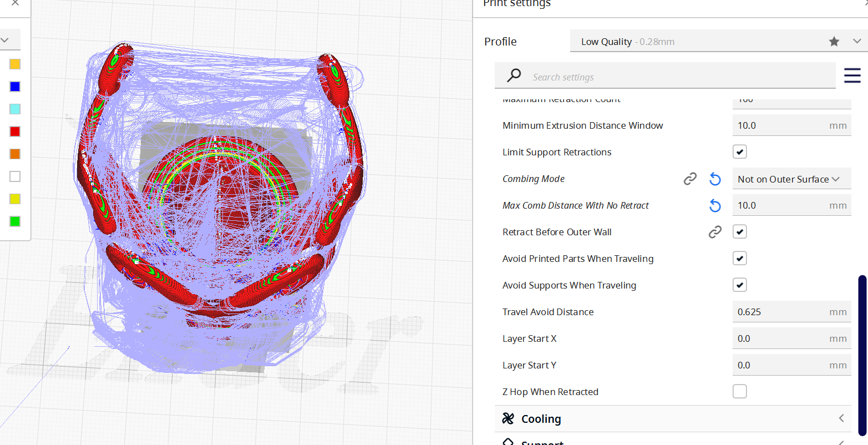Mark the Low Quality profile as favorite
The image size is (868, 445).
[834, 41]
